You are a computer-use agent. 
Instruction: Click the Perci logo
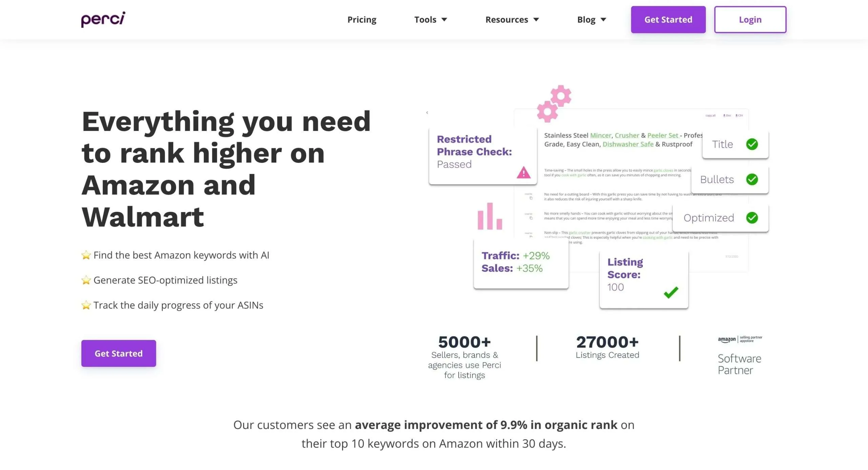103,19
